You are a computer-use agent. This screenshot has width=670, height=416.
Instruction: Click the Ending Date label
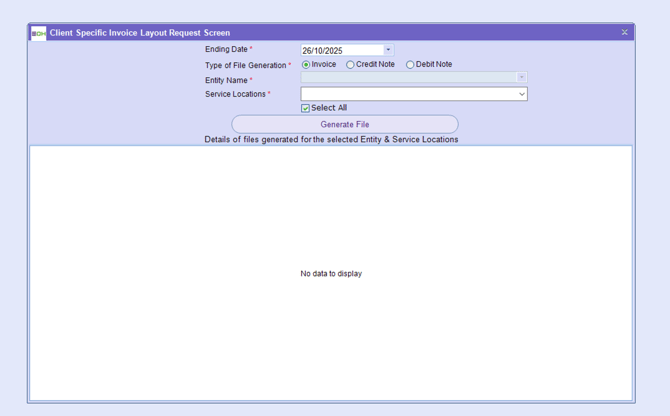coord(226,49)
